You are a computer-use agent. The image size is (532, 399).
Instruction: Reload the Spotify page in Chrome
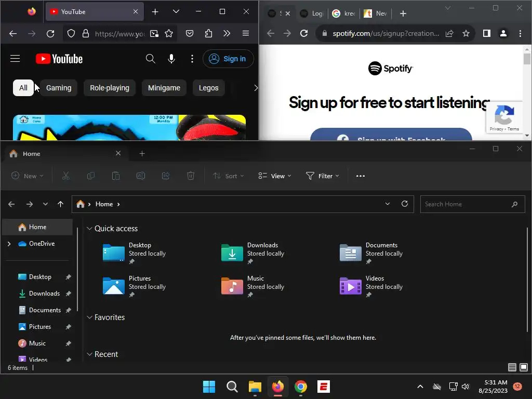point(304,33)
